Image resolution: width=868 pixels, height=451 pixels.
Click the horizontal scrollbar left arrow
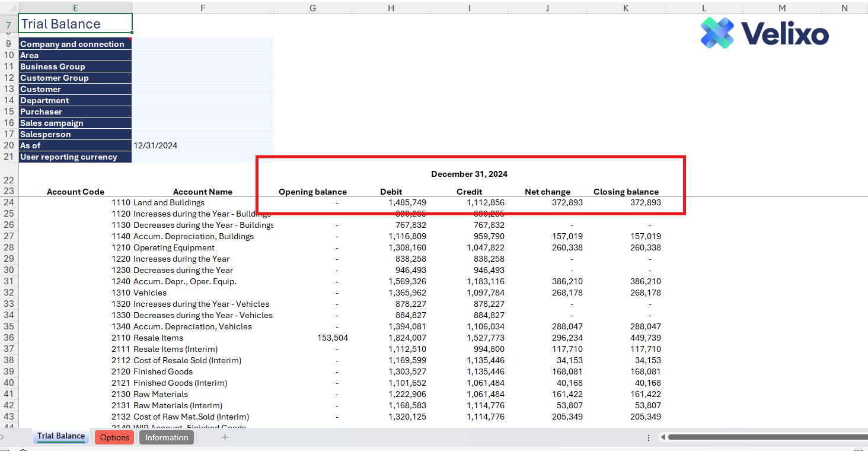coord(663,437)
